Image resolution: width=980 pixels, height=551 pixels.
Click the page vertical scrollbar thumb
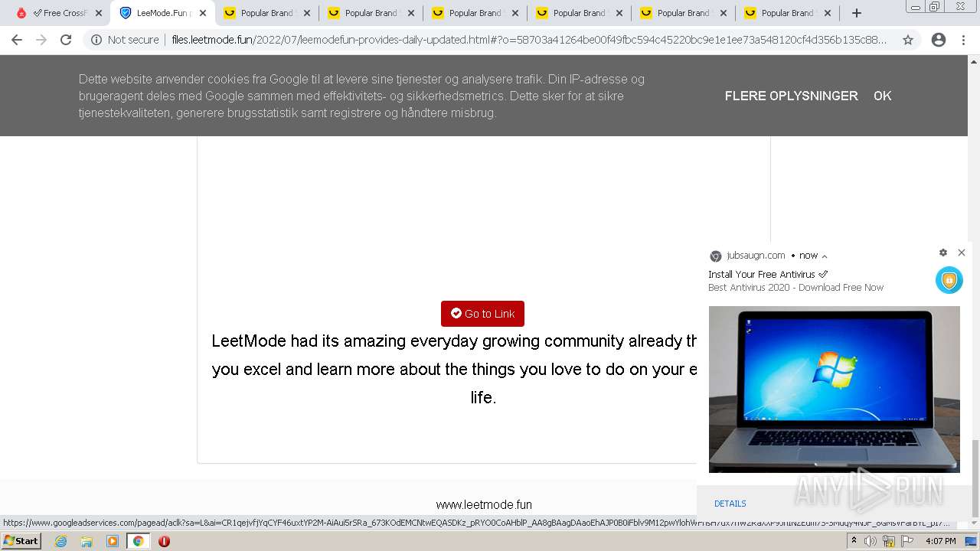(x=975, y=479)
